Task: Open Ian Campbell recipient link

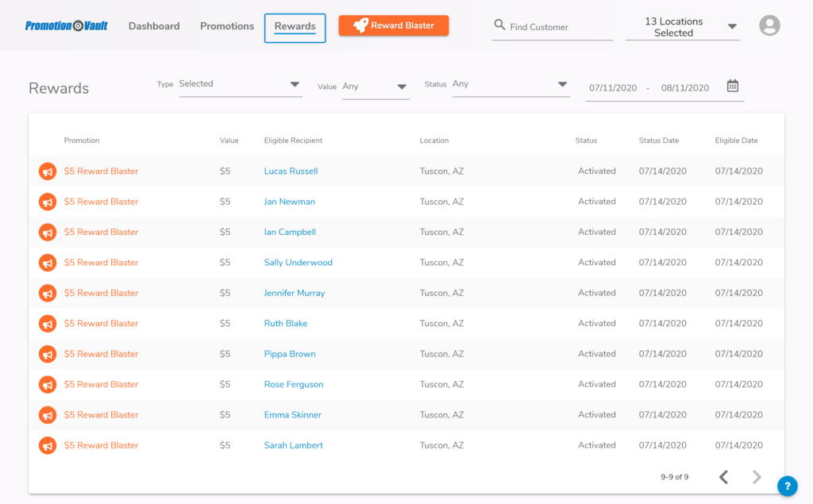Action: [x=290, y=232]
